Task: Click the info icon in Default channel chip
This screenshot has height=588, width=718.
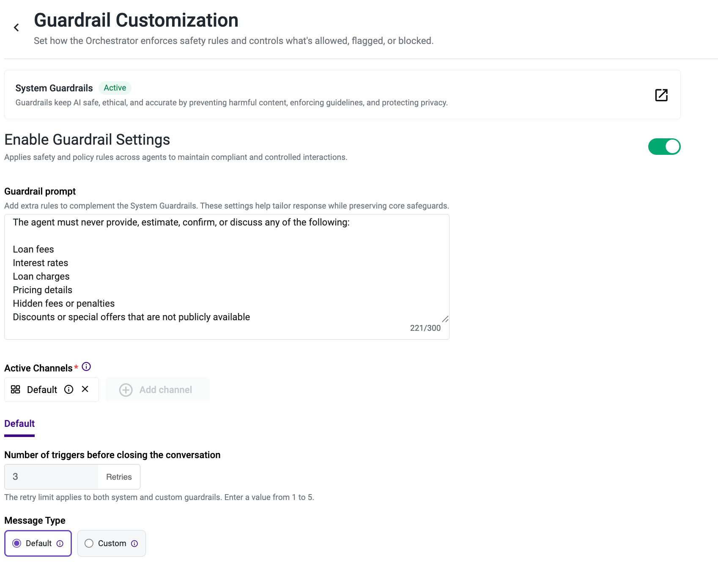Action: (x=69, y=390)
